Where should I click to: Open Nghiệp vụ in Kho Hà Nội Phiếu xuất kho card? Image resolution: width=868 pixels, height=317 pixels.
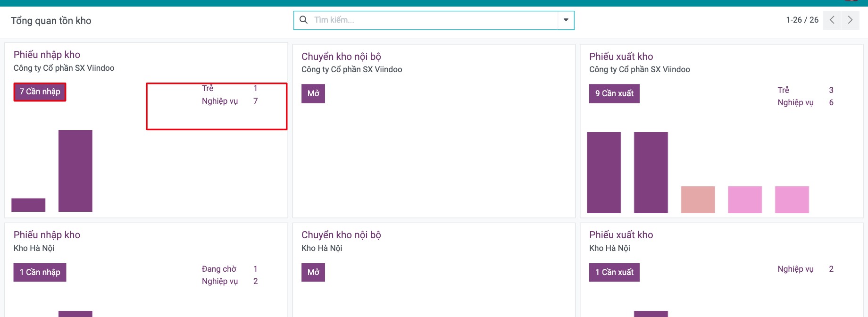coord(795,269)
